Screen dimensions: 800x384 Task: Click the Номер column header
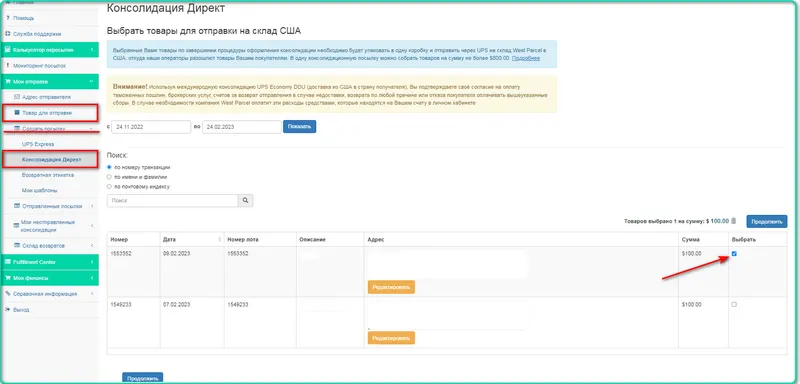pos(119,240)
